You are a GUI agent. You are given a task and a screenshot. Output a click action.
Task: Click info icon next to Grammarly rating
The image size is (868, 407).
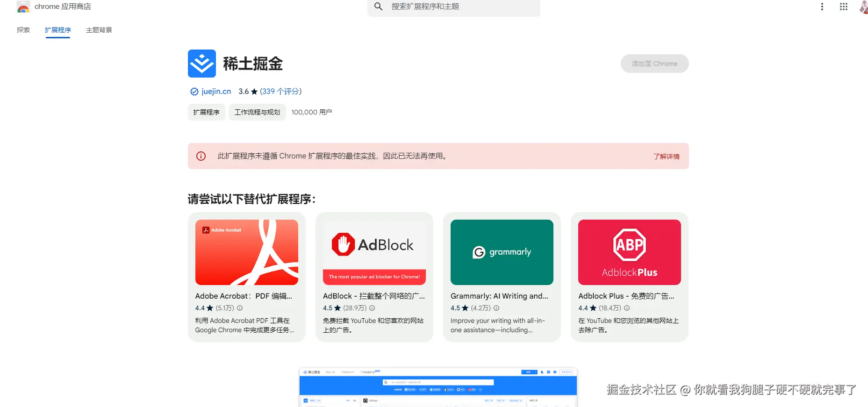click(496, 308)
